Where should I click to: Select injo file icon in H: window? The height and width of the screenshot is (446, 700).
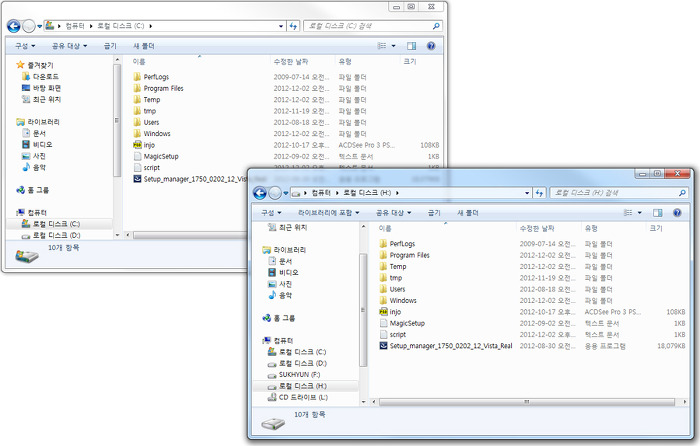[x=383, y=312]
